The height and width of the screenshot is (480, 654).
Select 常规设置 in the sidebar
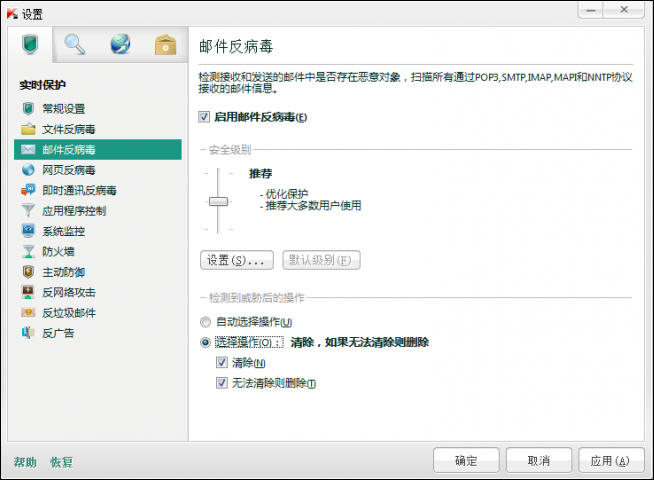pyautogui.click(x=98, y=109)
